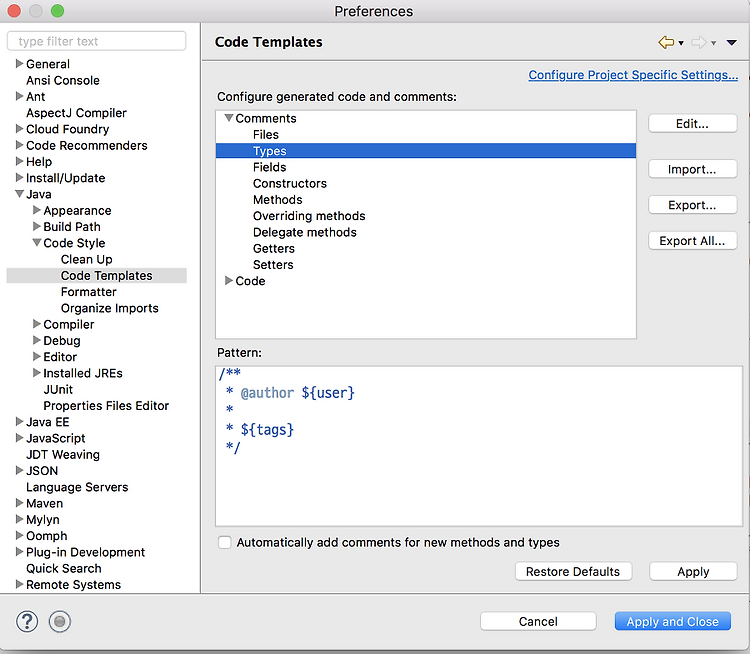Click the Export... button
The width and height of the screenshot is (750, 654).
pyautogui.click(x=693, y=205)
